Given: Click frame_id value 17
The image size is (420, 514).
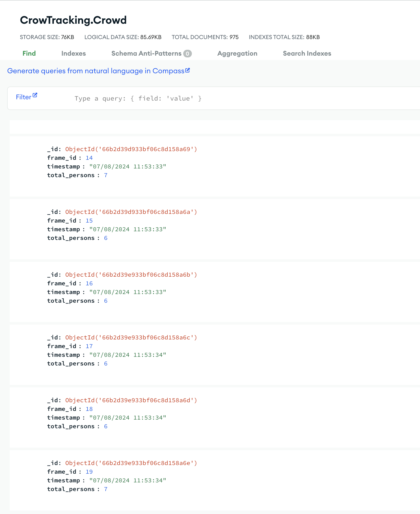Looking at the screenshot, I should coord(89,346).
